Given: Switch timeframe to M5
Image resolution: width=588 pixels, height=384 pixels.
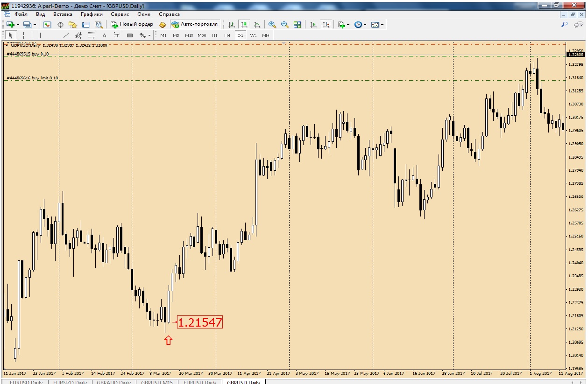Looking at the screenshot, I should [x=176, y=35].
